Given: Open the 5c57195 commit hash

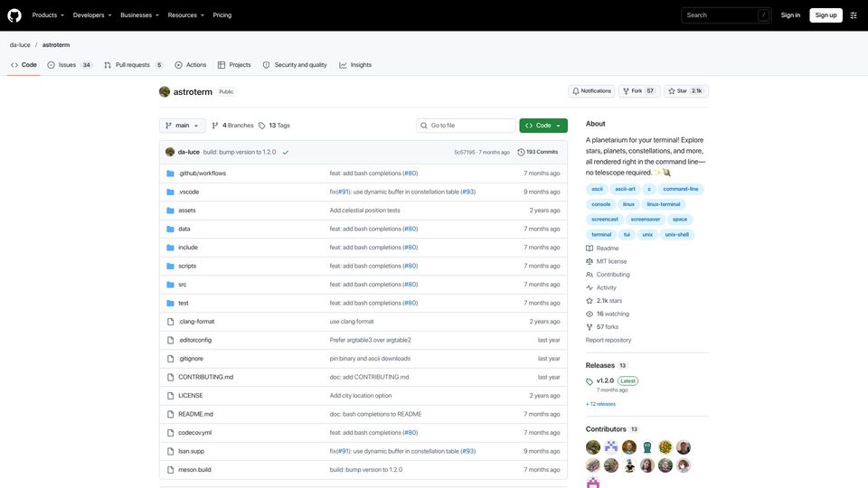Looking at the screenshot, I should pyautogui.click(x=465, y=152).
